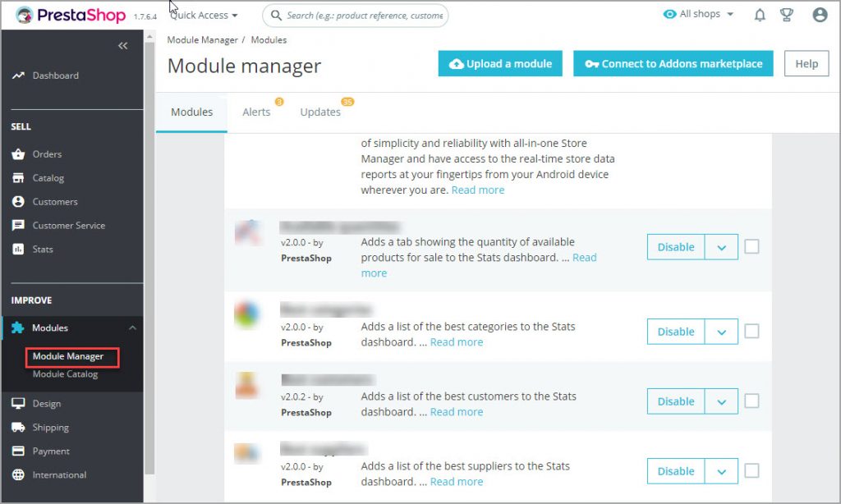The height and width of the screenshot is (504, 841).
Task: Click Connect to Addons marketplace button
Action: point(673,64)
